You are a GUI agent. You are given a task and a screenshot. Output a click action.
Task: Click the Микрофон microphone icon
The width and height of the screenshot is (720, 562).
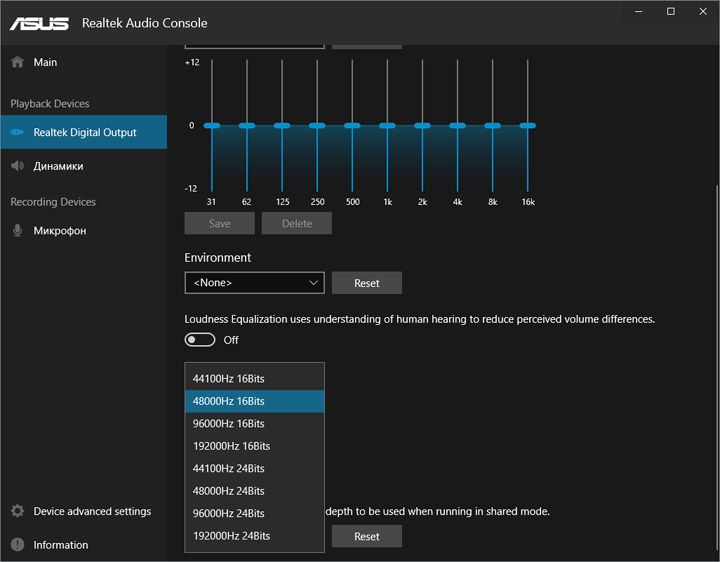point(17,230)
